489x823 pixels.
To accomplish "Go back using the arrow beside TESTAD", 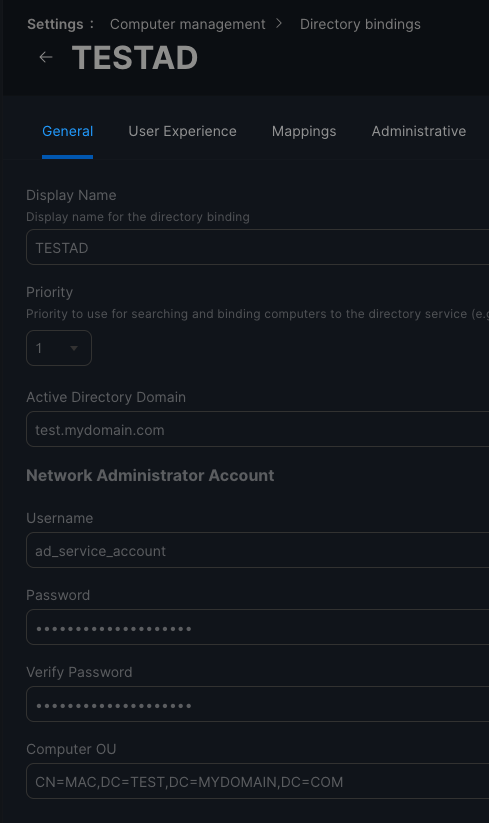I will click(46, 57).
